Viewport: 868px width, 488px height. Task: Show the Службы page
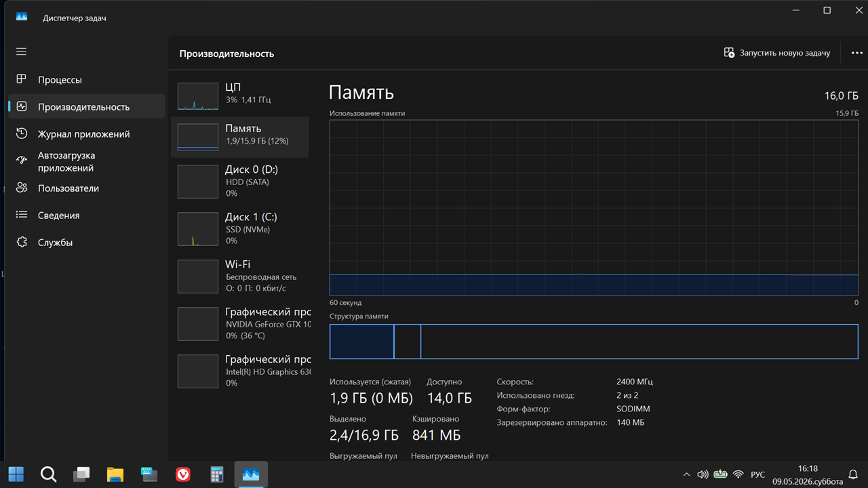(x=86, y=242)
